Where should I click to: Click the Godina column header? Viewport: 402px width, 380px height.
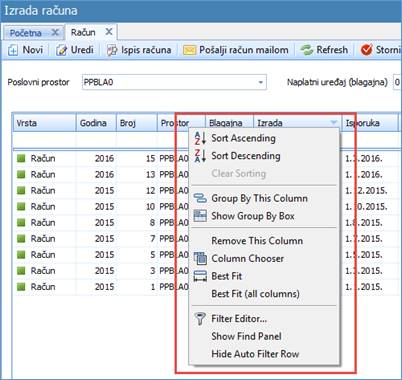pos(96,123)
